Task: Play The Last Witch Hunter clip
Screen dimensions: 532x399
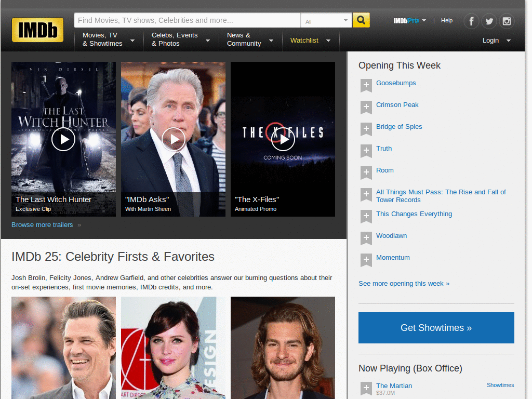Action: (x=63, y=139)
